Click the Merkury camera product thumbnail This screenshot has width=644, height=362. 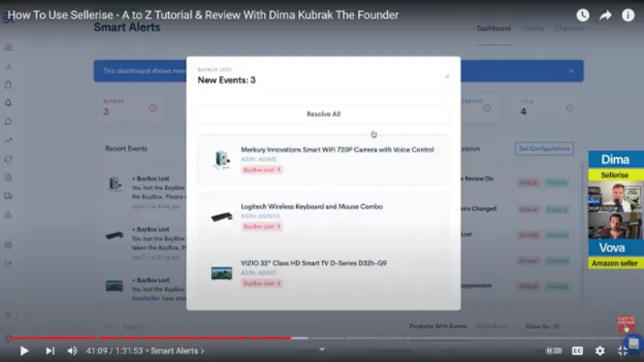point(222,160)
